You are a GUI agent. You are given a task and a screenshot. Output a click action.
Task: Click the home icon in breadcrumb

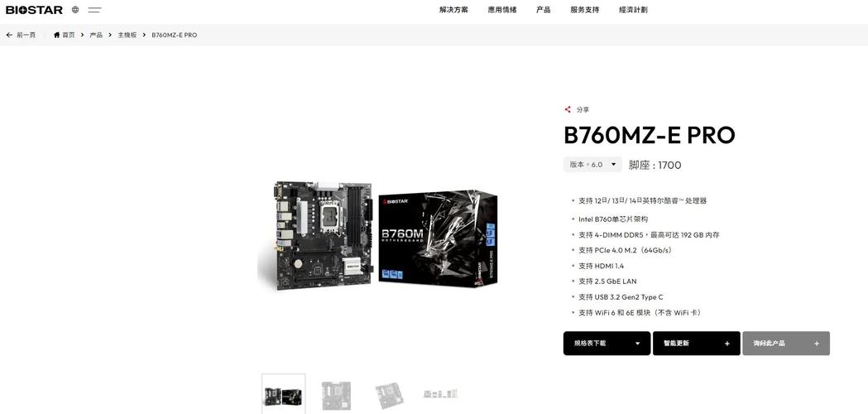pos(56,35)
